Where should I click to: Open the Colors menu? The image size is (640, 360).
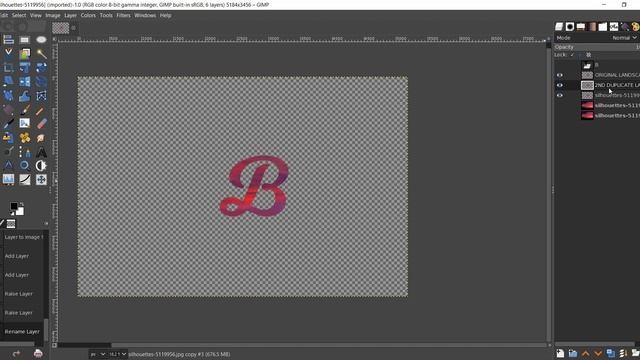pos(88,16)
